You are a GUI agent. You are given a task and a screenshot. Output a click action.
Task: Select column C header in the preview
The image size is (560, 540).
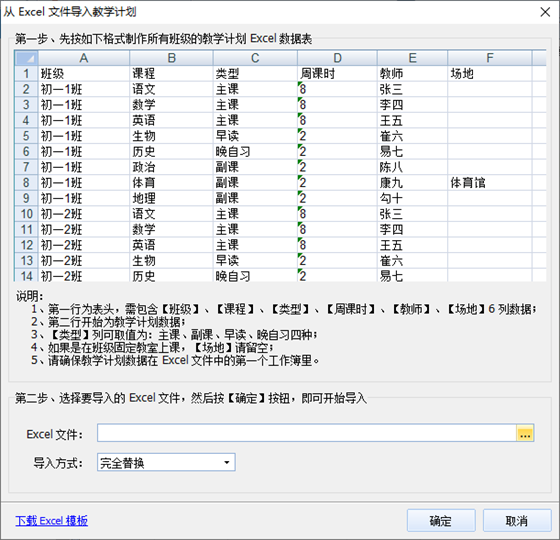pos(255,58)
